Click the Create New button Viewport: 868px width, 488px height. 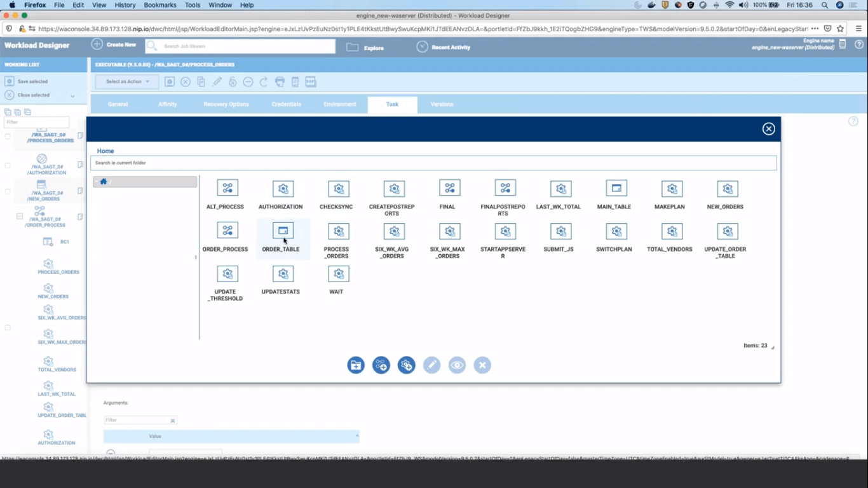114,45
